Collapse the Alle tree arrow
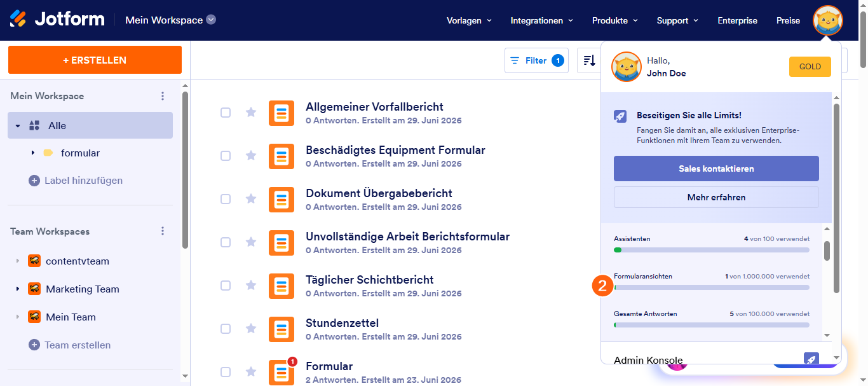Viewport: 868px width, 386px height. point(18,126)
